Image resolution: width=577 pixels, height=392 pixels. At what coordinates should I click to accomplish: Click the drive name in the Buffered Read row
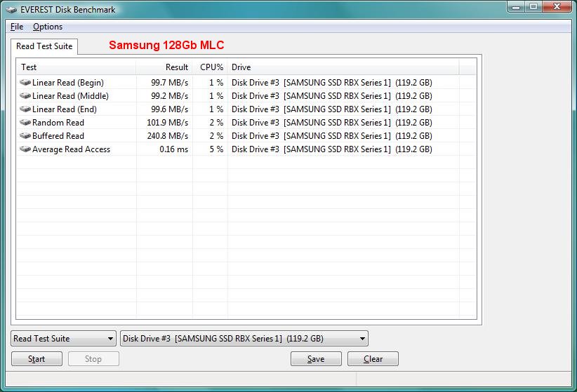(x=331, y=136)
